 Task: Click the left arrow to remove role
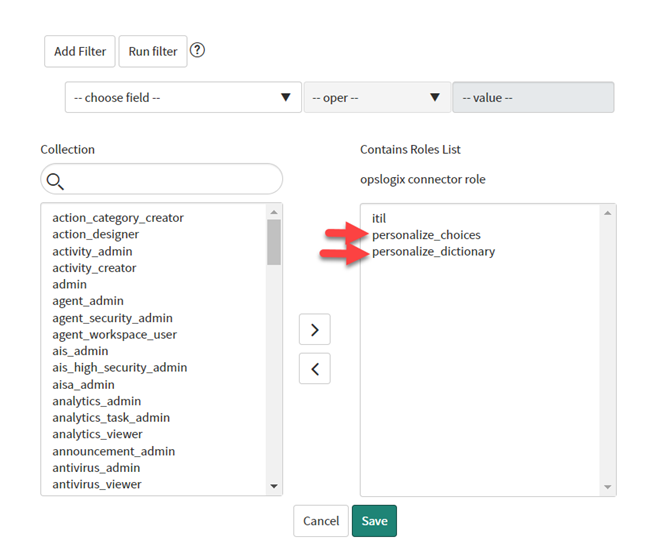(x=314, y=368)
